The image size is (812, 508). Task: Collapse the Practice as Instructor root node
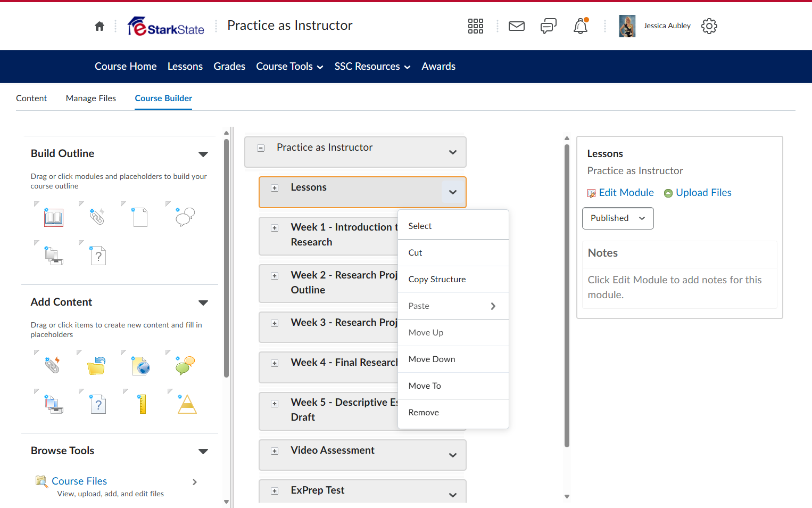(x=261, y=148)
